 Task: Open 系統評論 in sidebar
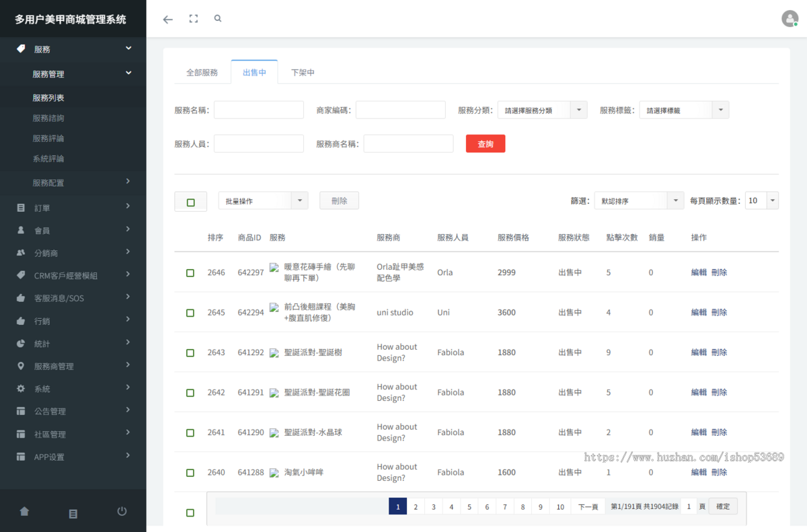pyautogui.click(x=48, y=159)
